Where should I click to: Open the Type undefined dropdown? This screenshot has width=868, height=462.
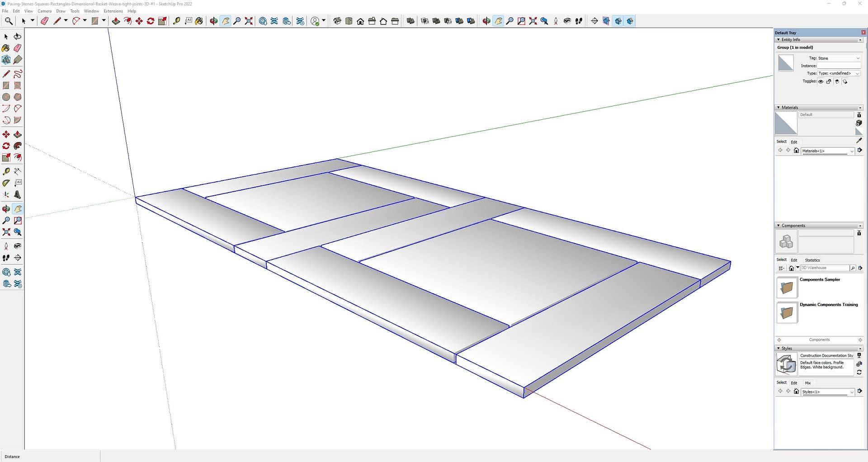tap(838, 73)
